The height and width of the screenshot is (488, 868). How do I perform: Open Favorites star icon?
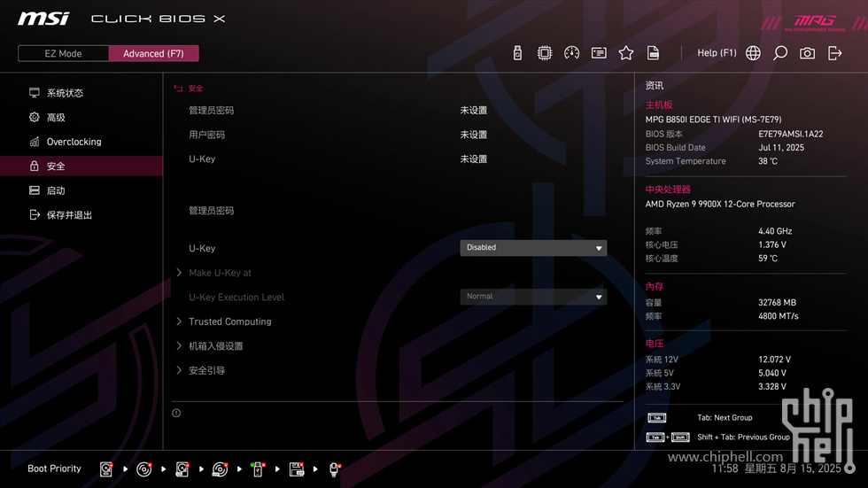click(x=625, y=53)
